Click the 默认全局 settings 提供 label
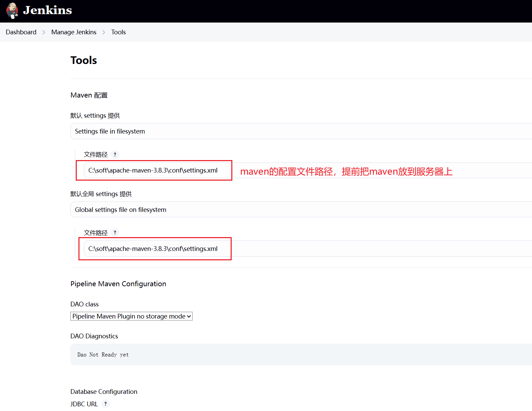Screen dimensions: 532x411 101,194
